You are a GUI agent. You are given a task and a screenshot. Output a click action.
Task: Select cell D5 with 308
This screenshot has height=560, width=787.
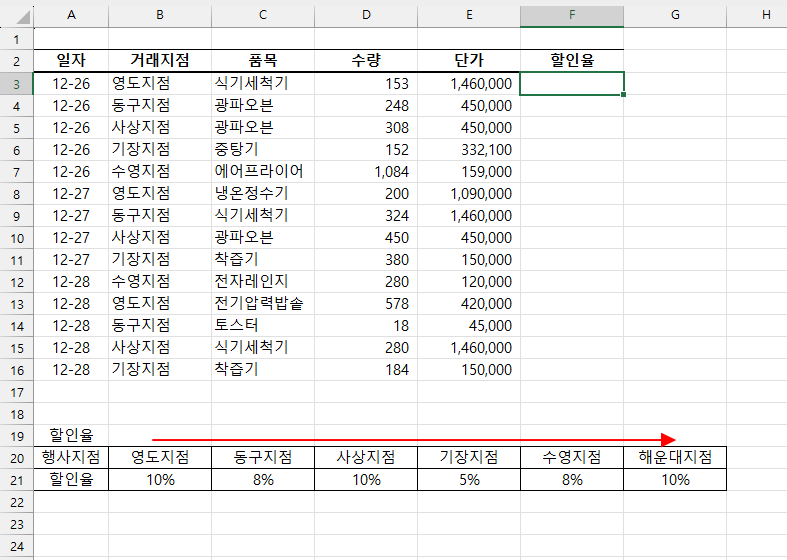tap(366, 127)
